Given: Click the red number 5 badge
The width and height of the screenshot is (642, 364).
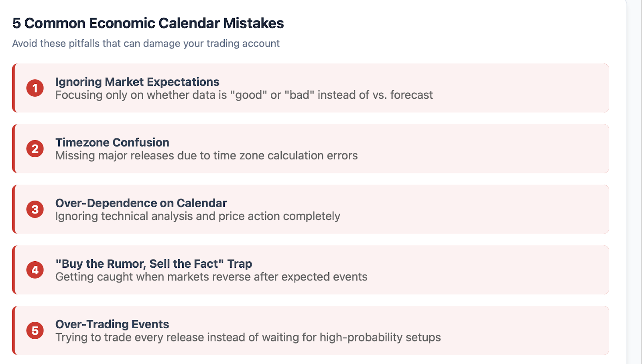Looking at the screenshot, I should pos(35,330).
